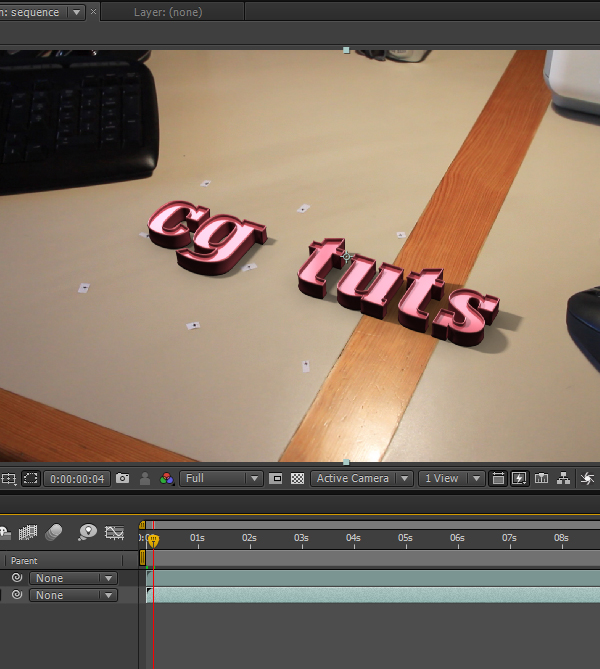
Task: Click the 06s mark on time ruler
Action: coord(458,538)
